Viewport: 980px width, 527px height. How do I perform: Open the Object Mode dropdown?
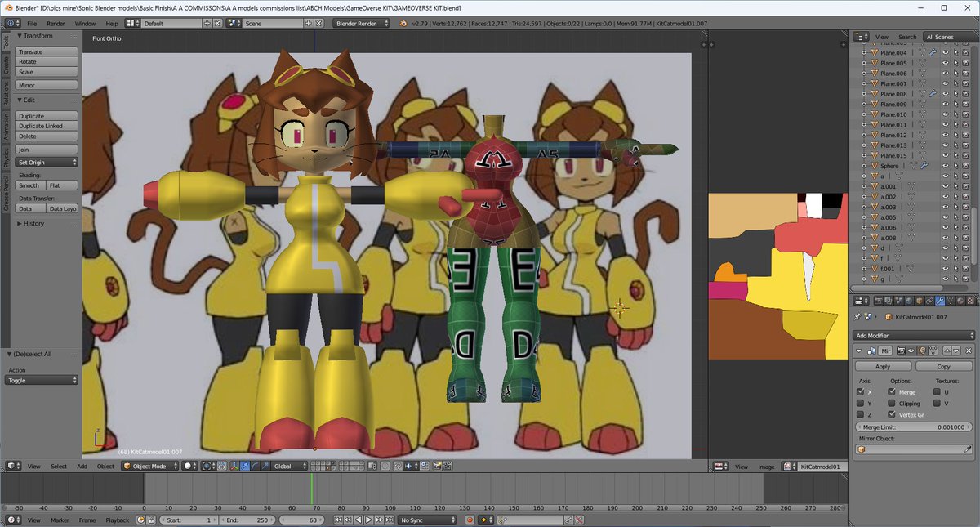click(149, 466)
